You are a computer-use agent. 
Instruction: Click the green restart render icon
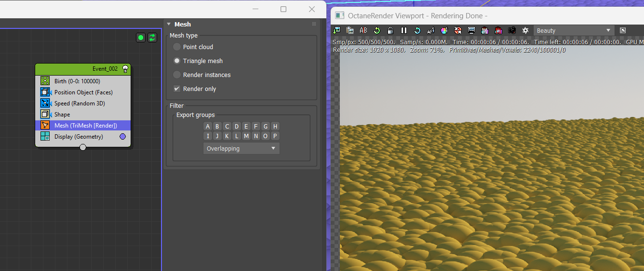click(377, 30)
